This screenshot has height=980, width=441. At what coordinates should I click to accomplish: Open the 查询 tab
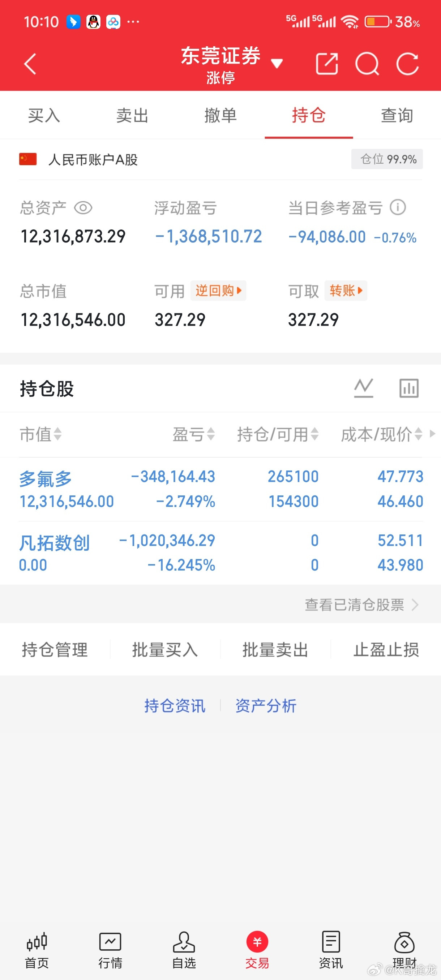(397, 115)
